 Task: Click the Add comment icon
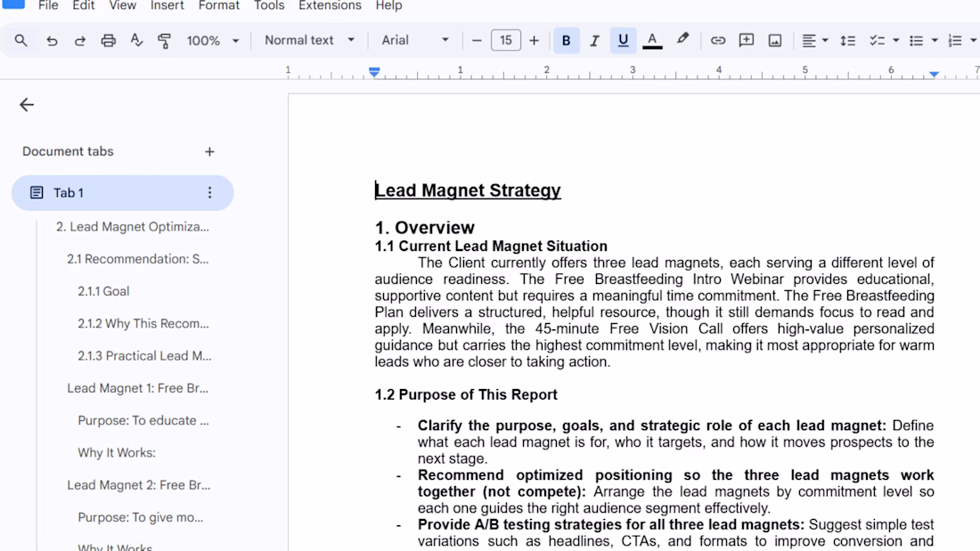(747, 41)
